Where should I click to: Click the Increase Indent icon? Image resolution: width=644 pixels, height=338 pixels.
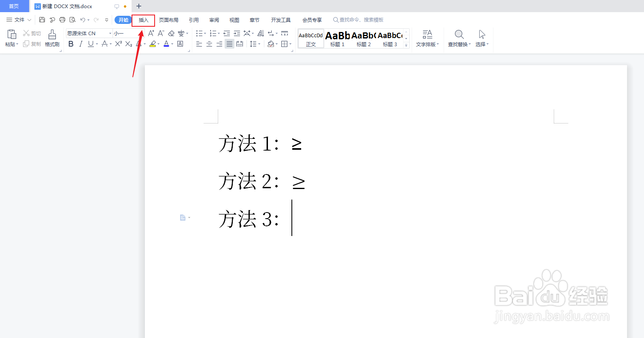pos(237,33)
